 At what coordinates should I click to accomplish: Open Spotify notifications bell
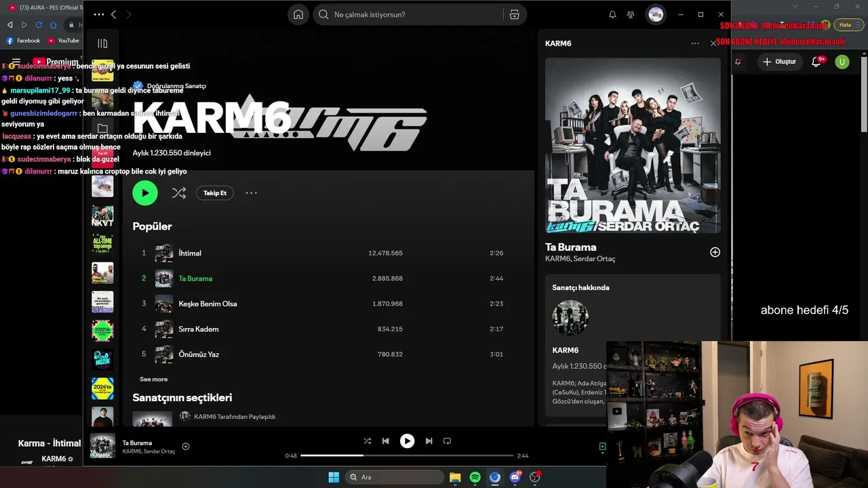tap(612, 14)
